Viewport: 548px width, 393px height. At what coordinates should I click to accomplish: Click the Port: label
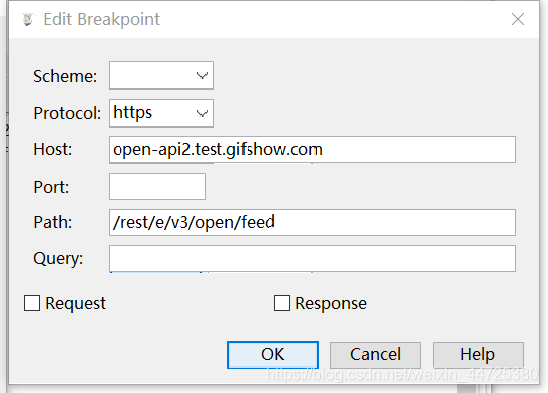pyautogui.click(x=51, y=187)
